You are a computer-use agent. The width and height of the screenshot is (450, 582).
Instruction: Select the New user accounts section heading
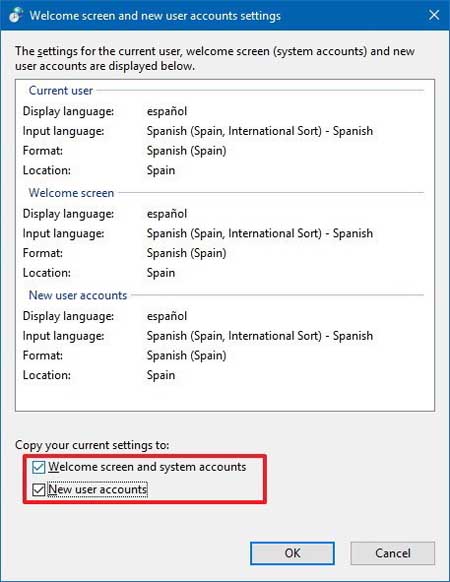click(78, 295)
